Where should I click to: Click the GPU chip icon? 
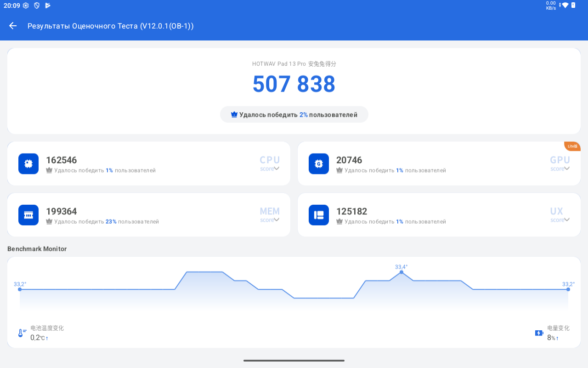coord(319,164)
